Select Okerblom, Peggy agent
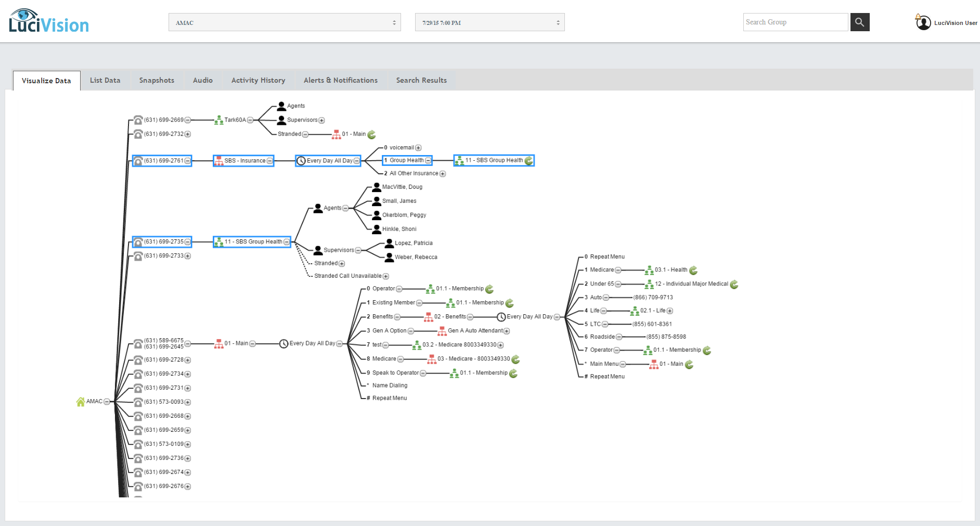Viewport: 980px width, 526px height. click(x=404, y=215)
